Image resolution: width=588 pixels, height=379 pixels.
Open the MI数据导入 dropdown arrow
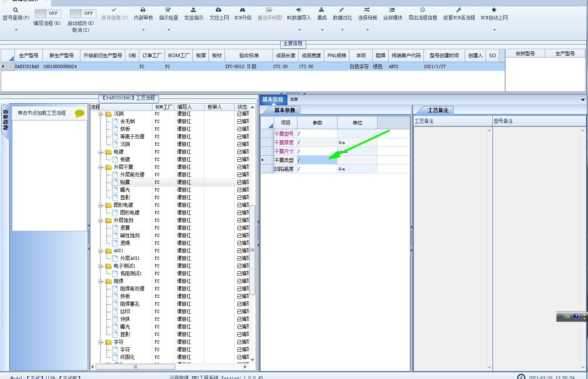299,30
